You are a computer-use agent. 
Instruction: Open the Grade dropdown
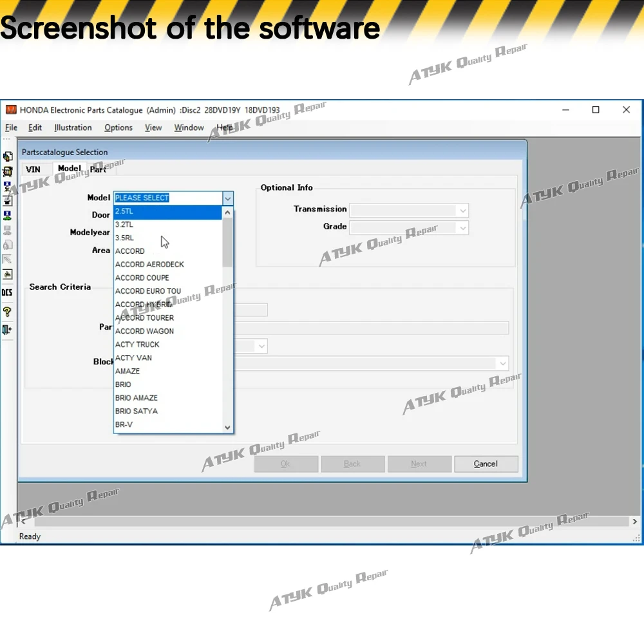[x=462, y=228]
